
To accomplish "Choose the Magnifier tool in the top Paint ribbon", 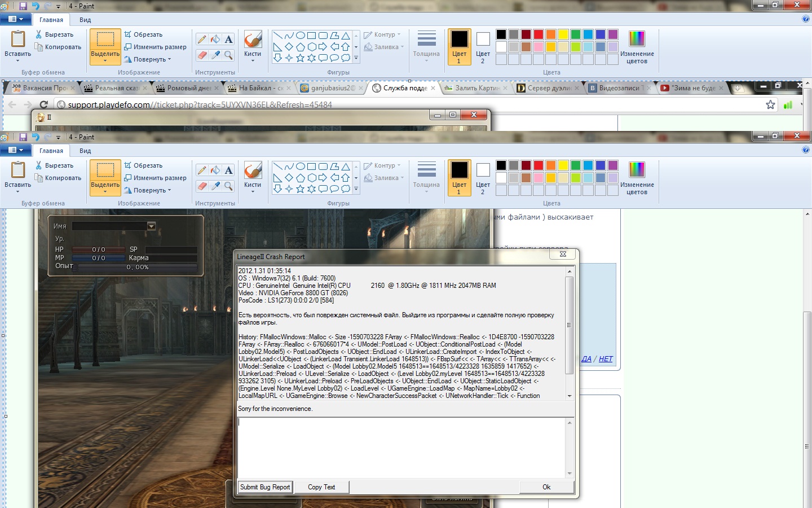I will point(228,55).
